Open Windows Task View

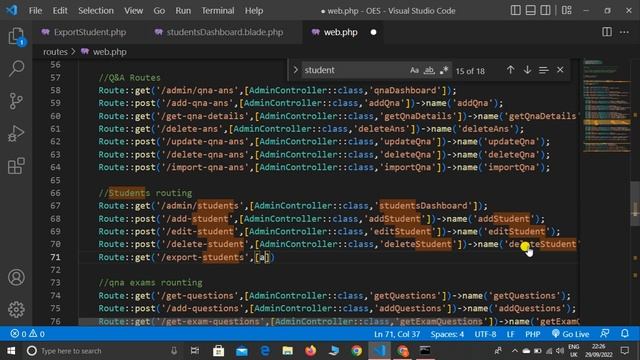(195, 351)
